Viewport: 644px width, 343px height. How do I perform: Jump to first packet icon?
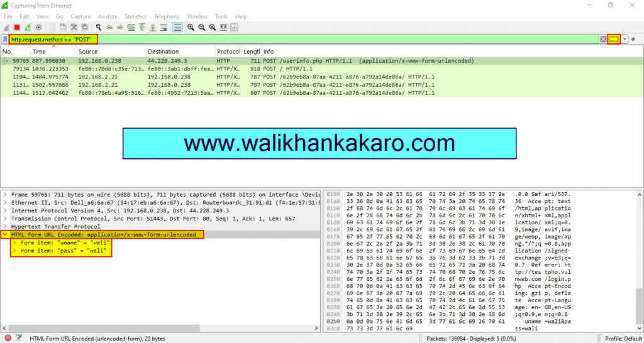(142, 28)
